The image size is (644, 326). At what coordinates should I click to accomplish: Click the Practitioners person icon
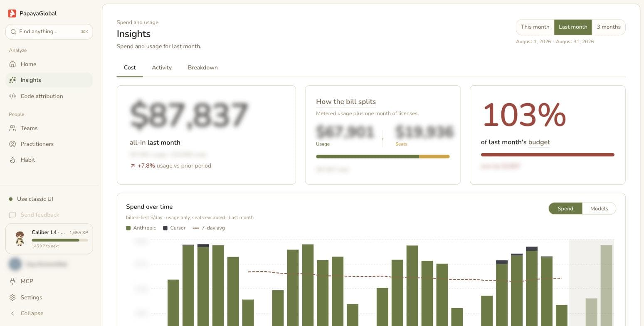pos(12,144)
